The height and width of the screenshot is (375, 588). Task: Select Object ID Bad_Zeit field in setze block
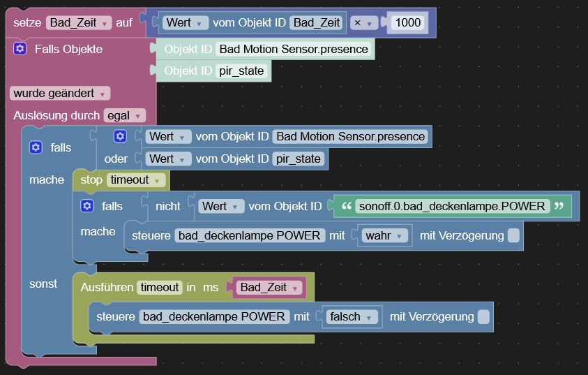coord(317,22)
